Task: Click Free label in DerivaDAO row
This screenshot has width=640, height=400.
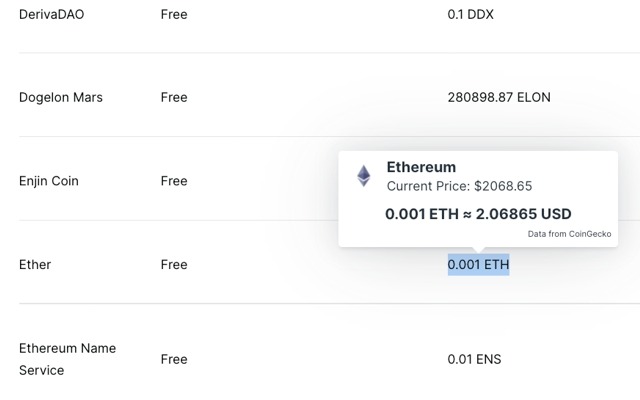Action: pos(174,15)
